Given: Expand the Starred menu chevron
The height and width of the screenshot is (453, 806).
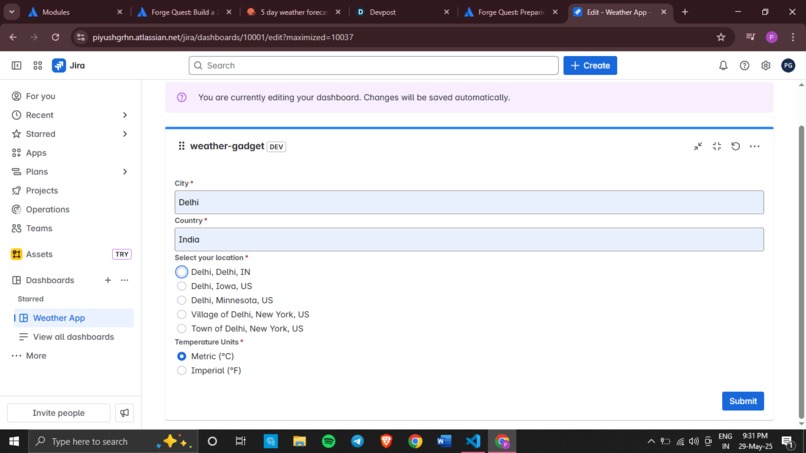Looking at the screenshot, I should pyautogui.click(x=125, y=134).
